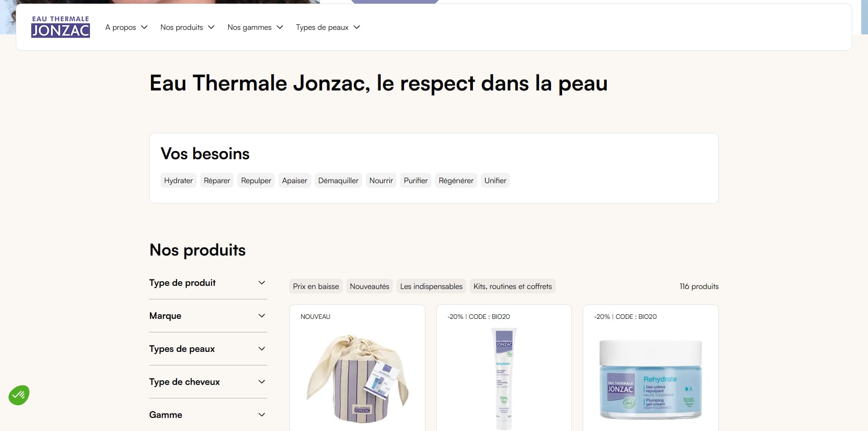Click the green double-checkmark badge icon
This screenshot has width=868, height=431.
(x=19, y=395)
